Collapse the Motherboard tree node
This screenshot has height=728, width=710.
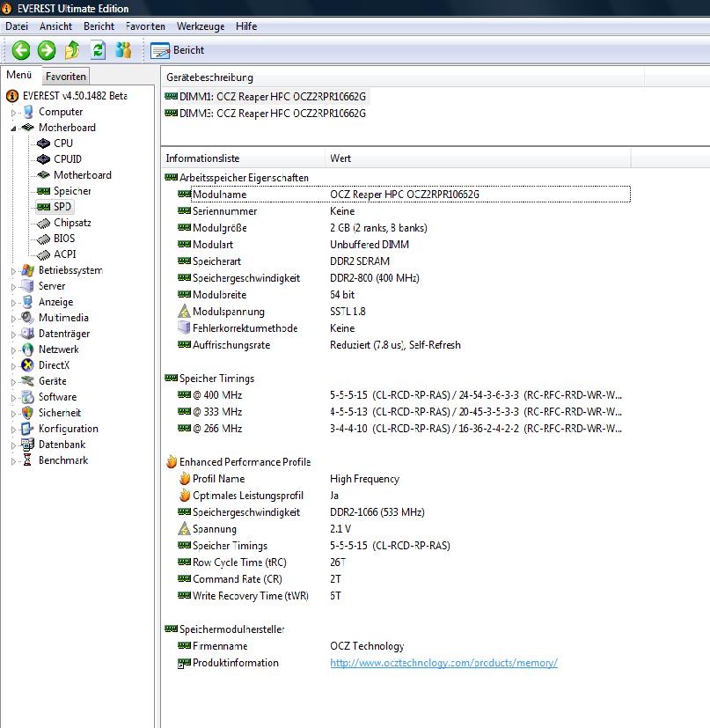click(x=13, y=129)
